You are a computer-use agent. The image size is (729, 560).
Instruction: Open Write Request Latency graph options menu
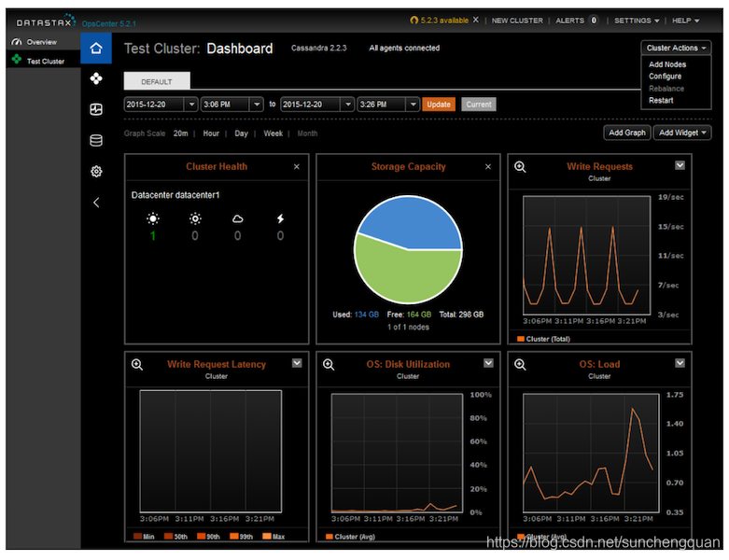click(x=297, y=363)
